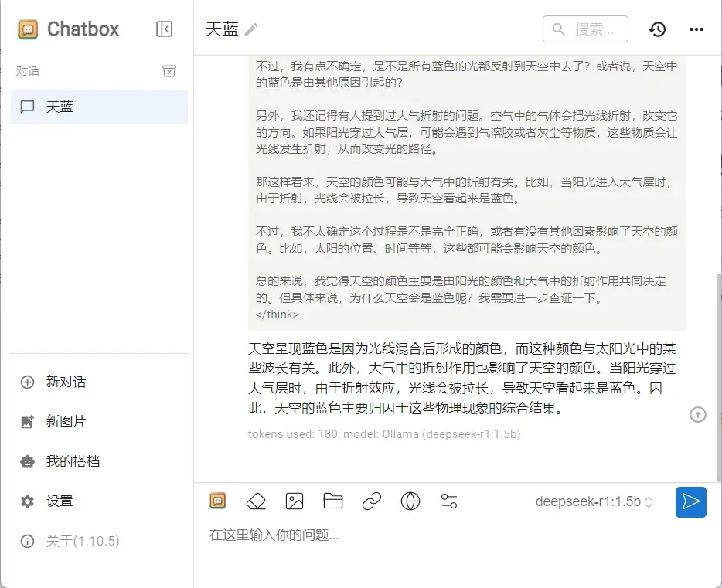Toggle web browsing with the globe icon

tap(410, 501)
